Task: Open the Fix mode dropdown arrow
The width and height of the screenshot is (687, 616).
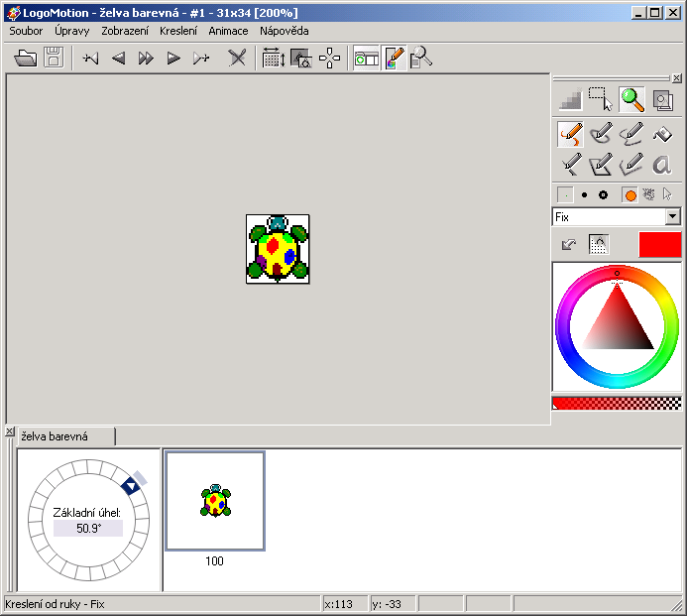Action: [x=672, y=216]
